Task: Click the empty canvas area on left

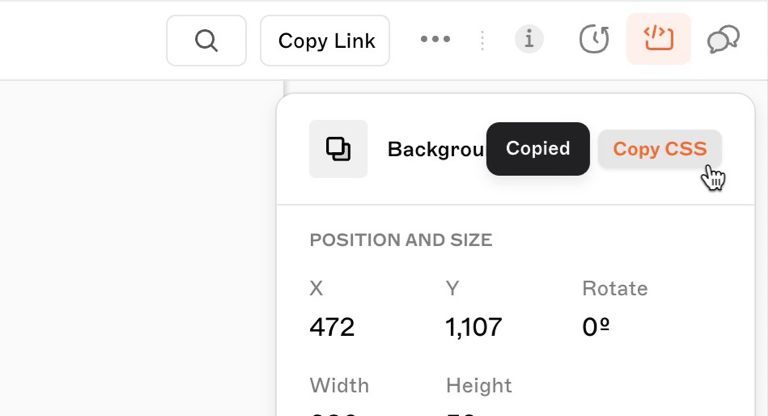Action: click(141, 248)
